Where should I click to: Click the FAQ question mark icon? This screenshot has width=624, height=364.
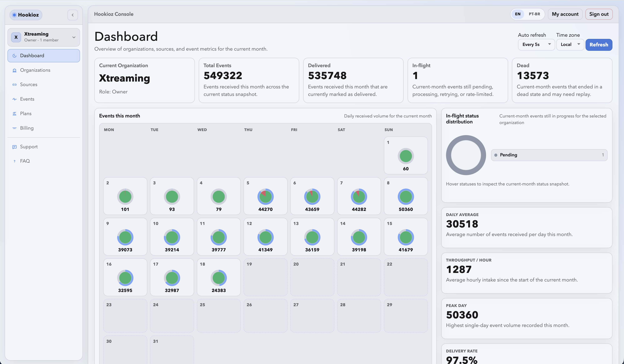point(15,161)
